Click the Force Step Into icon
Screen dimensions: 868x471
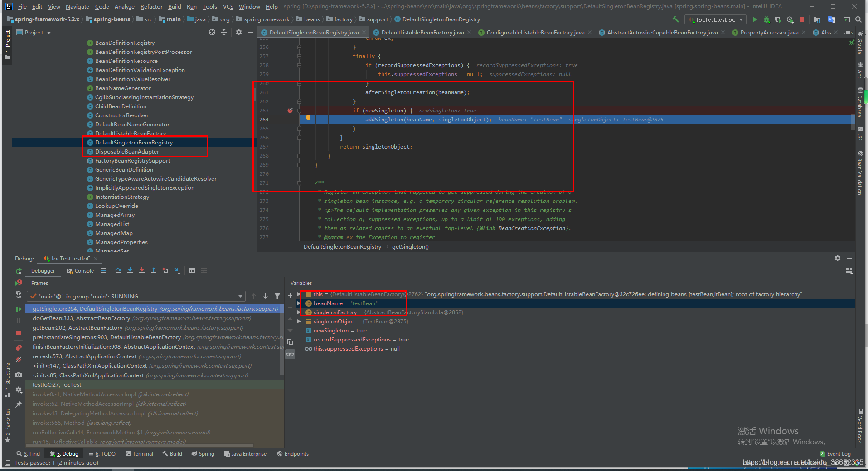tap(142, 270)
